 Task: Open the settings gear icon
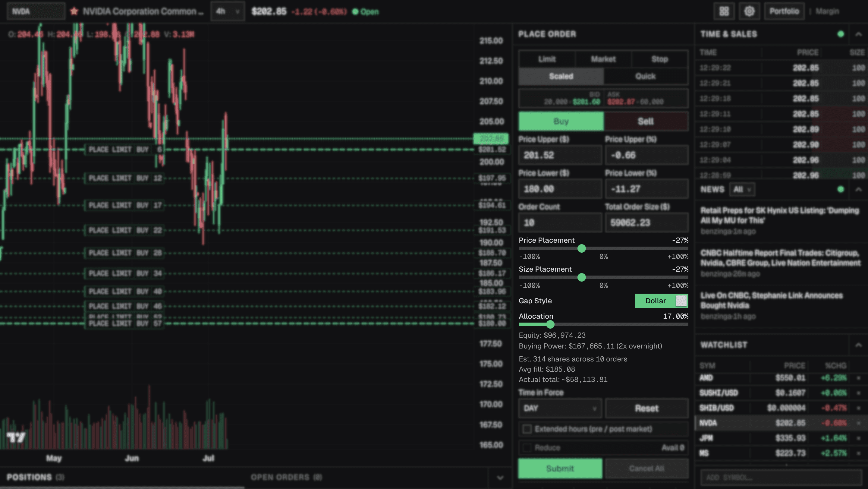pos(749,11)
